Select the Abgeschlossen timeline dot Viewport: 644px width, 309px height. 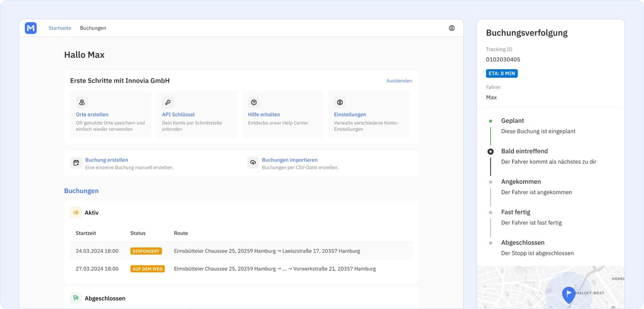coord(490,243)
